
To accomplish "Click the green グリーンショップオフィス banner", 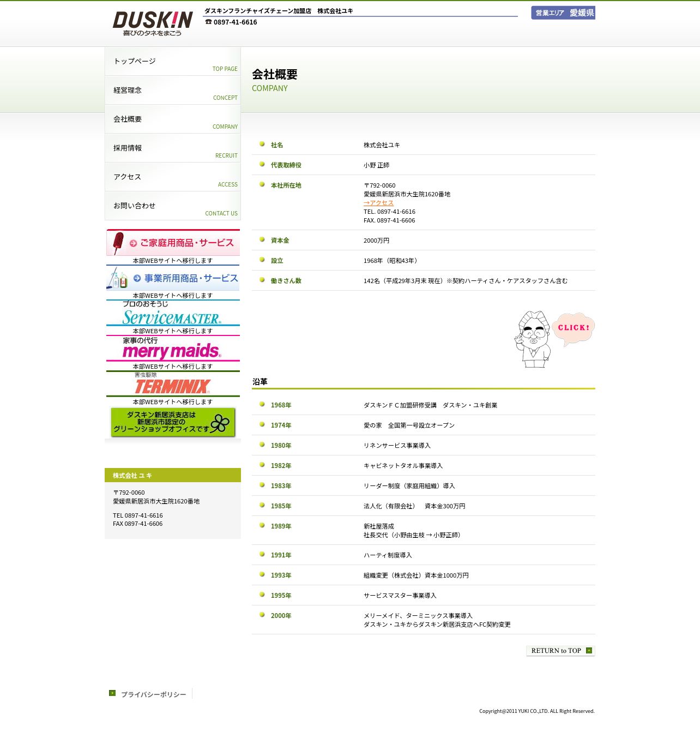I will (173, 422).
